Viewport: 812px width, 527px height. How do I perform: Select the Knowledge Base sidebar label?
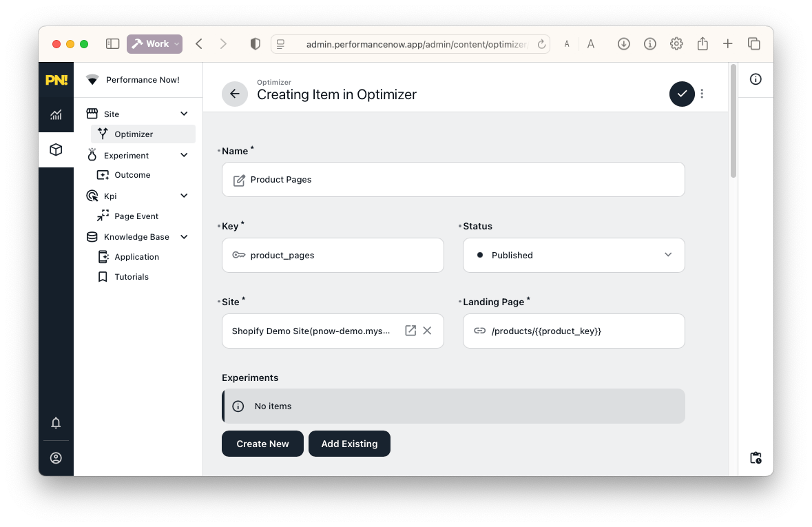(136, 237)
